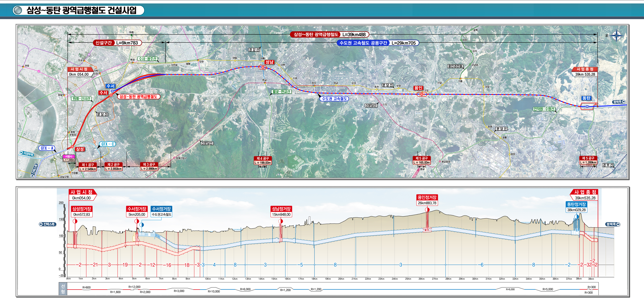Click the R=12,000 curve radius label
The width and height of the screenshot is (644, 304).
click(x=135, y=287)
